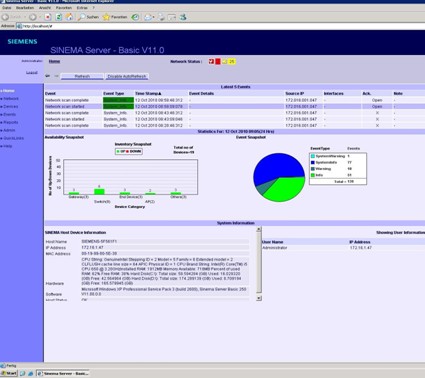Viewport: 425px width, 378px height.
Task: Open the Mail envelope toolbar icon
Action: tap(148, 17)
